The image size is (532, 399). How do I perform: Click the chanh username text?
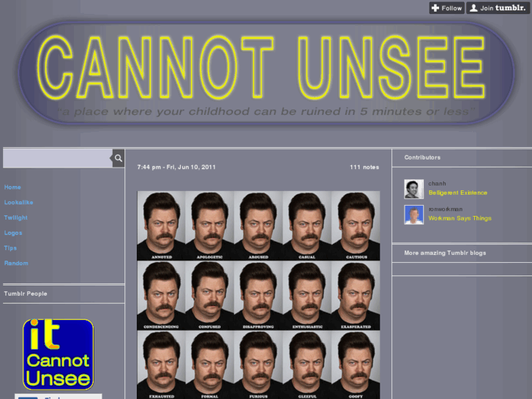[437, 184]
